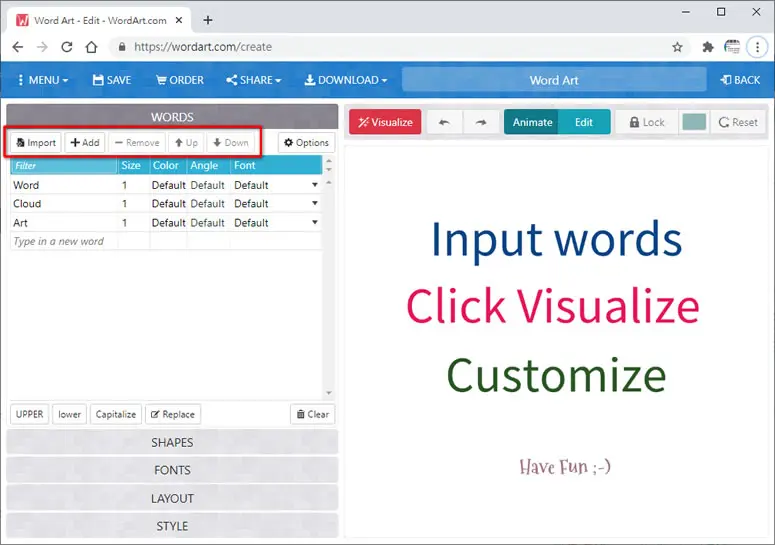The height and width of the screenshot is (545, 775).
Task: Open the MENU dropdown
Action: [43, 80]
